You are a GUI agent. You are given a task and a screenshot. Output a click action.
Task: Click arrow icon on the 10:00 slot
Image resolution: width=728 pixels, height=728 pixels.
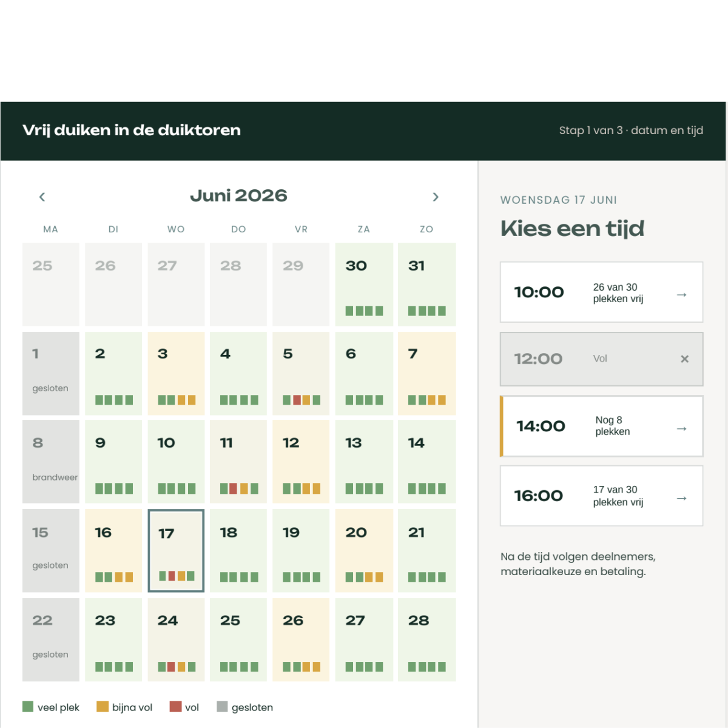681,294
